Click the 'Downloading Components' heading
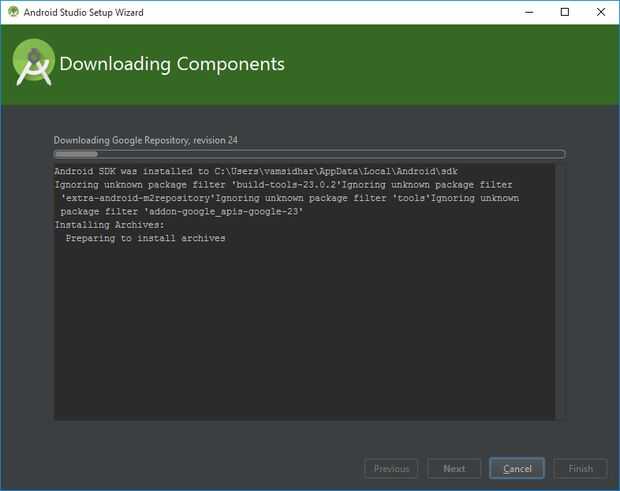 172,64
